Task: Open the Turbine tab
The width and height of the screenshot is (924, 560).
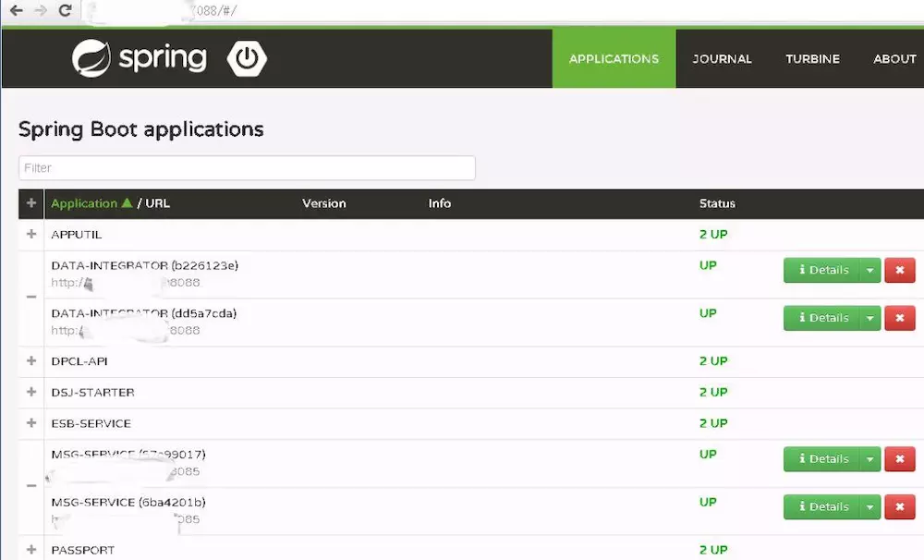Action: coord(812,58)
